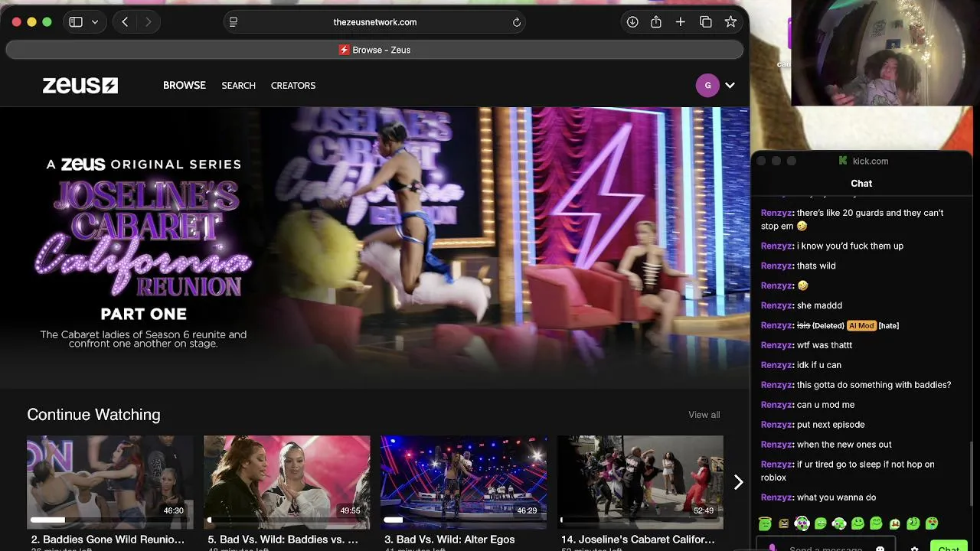Image resolution: width=980 pixels, height=551 pixels.
Task: Show the tab overview
Action: [x=706, y=22]
